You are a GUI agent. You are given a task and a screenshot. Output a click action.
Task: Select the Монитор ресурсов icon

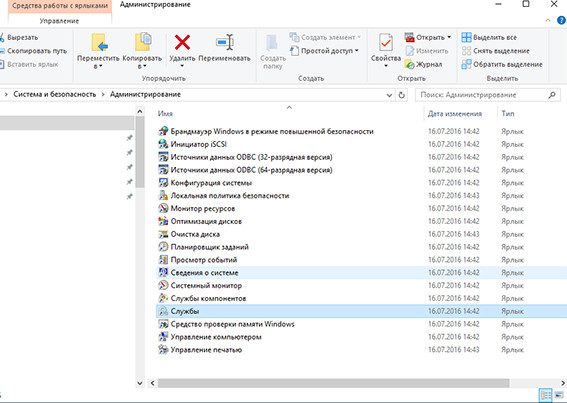pyautogui.click(x=163, y=208)
